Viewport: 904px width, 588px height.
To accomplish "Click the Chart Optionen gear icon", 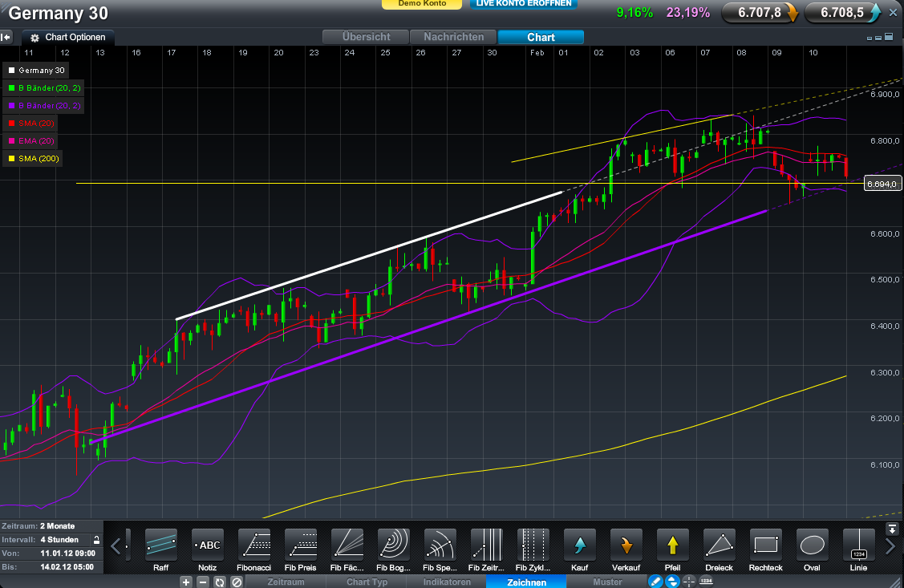I will coord(34,38).
